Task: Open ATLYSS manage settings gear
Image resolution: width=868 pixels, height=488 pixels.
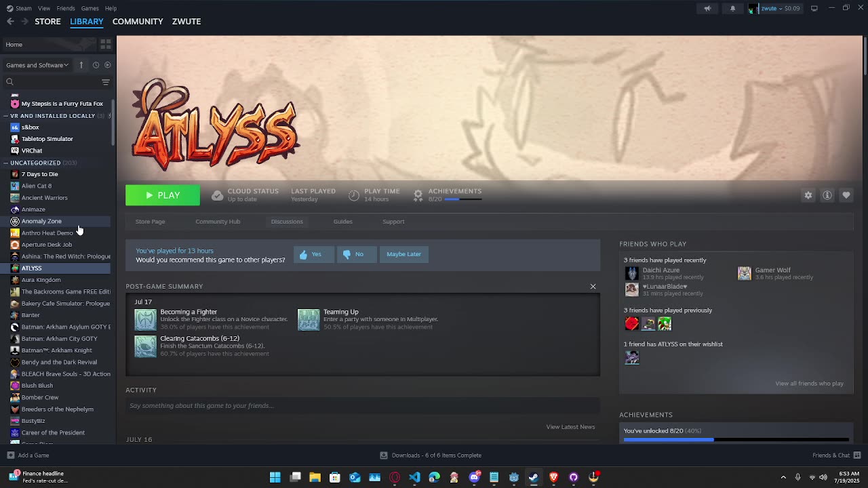Action: pos(808,195)
